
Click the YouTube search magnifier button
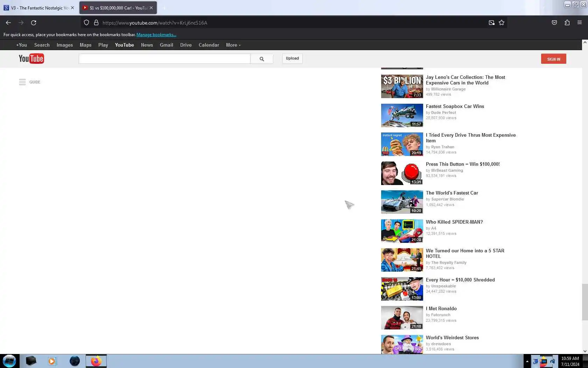click(x=262, y=59)
